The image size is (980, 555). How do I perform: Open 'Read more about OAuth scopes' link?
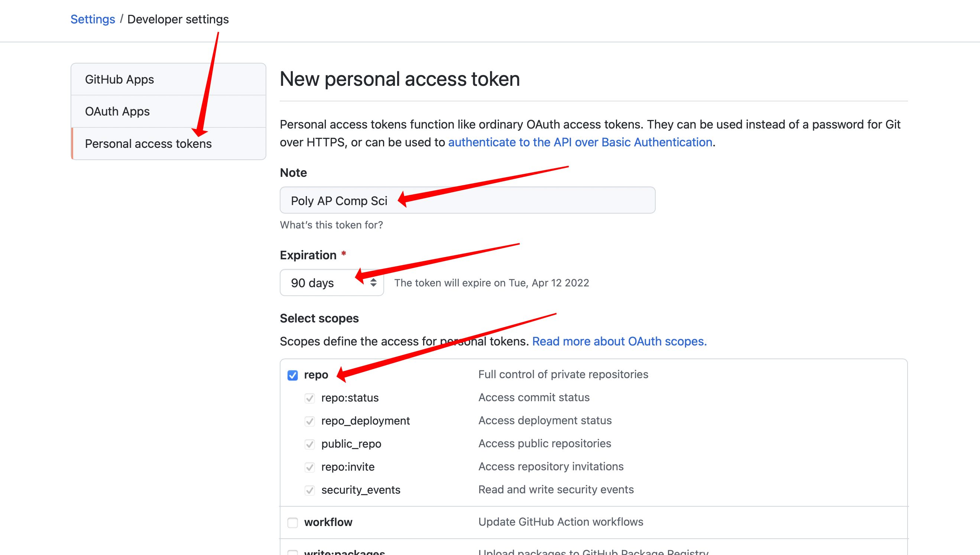(619, 341)
